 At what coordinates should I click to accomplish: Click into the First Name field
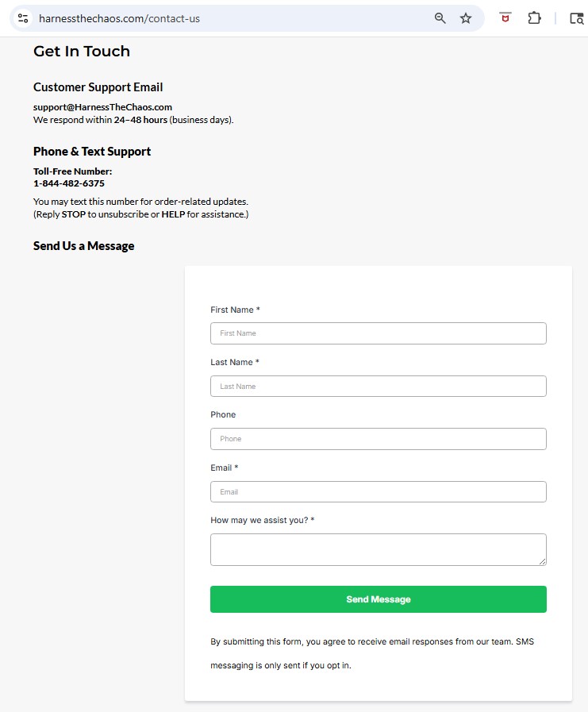coord(378,333)
